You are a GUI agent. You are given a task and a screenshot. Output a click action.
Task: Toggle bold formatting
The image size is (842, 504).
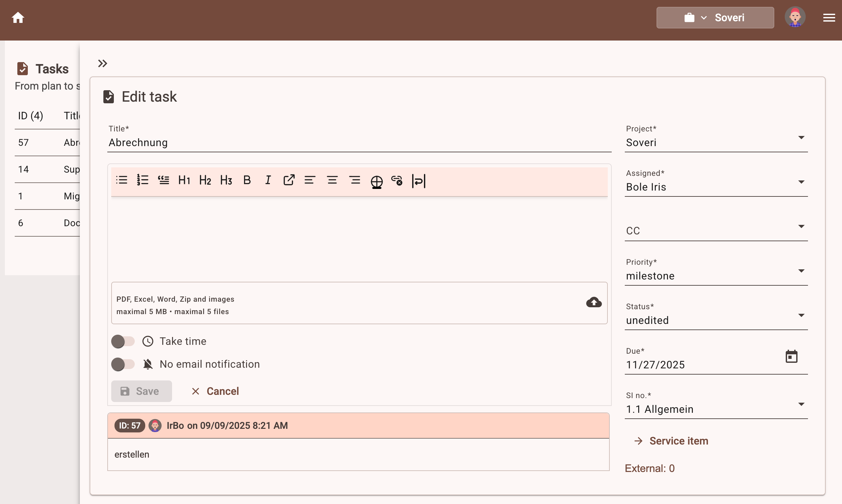coord(247,180)
